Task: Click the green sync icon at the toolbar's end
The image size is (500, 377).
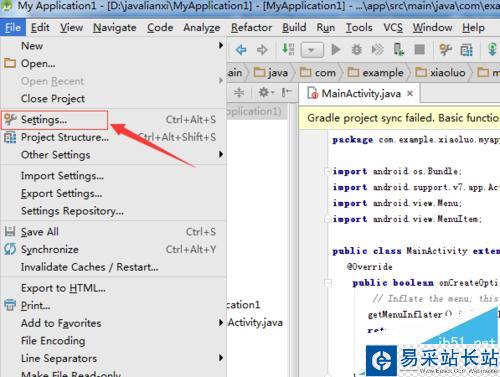Action: [492, 49]
